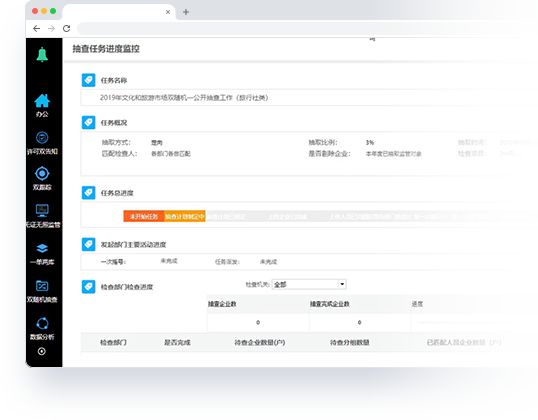Screen dimensions: 538x420
Task: Open a new browser tab
Action: [x=186, y=12]
